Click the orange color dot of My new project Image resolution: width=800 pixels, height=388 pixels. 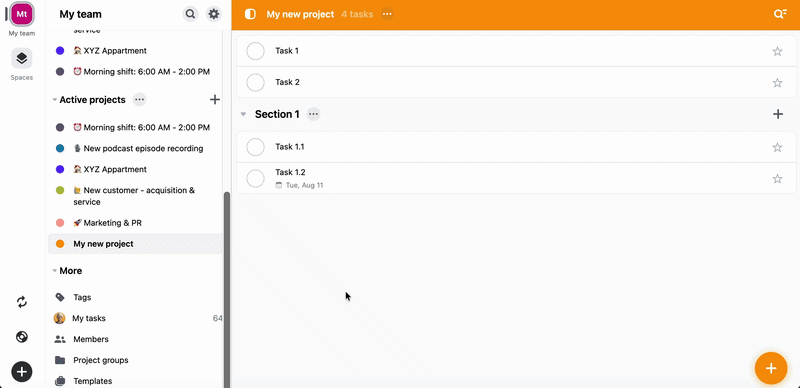pyautogui.click(x=60, y=244)
